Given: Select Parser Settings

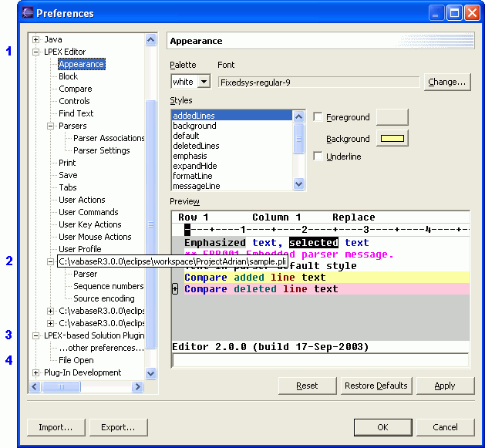Looking at the screenshot, I should (x=102, y=150).
